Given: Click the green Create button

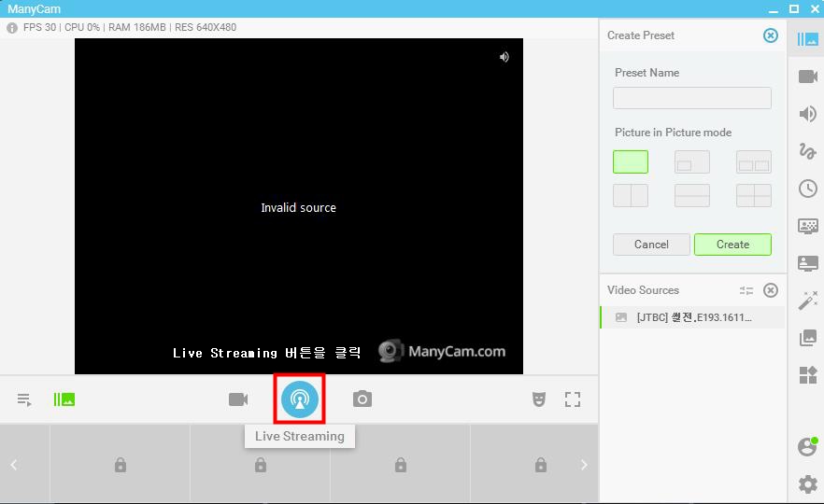Looking at the screenshot, I should [x=732, y=245].
